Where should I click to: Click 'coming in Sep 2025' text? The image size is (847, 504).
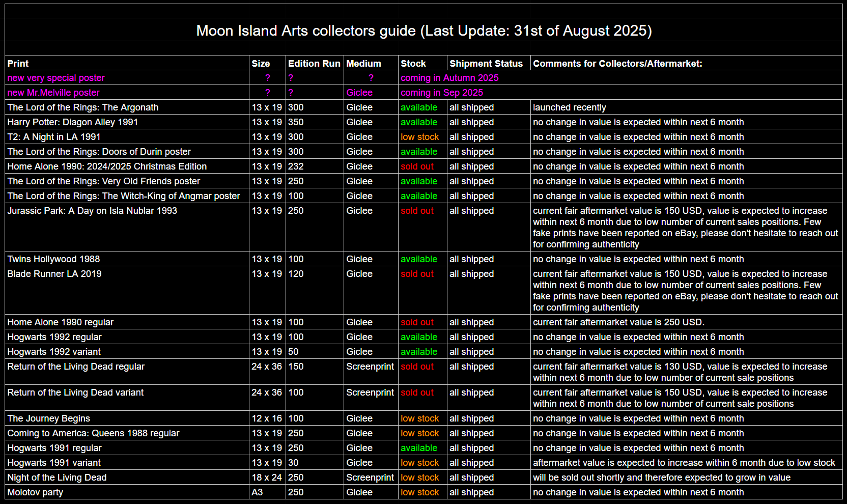442,93
